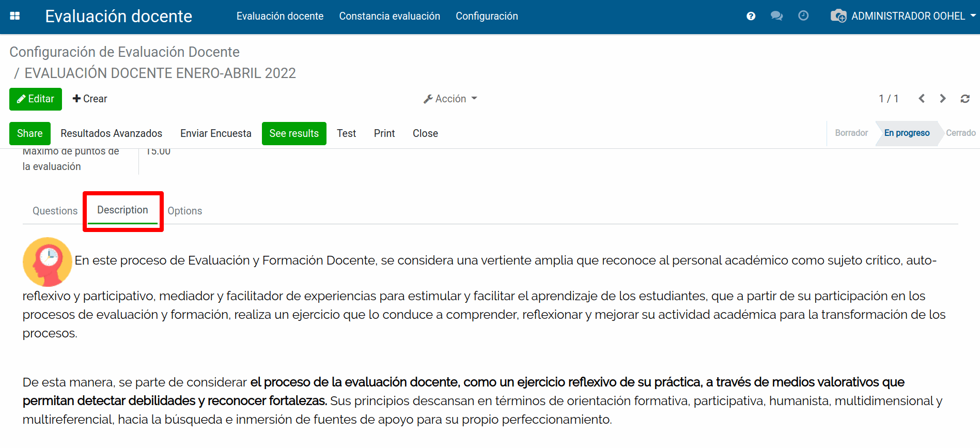Screen dimensions: 980x448
Task: Open the apps grid menu icon
Action: coord(15,16)
